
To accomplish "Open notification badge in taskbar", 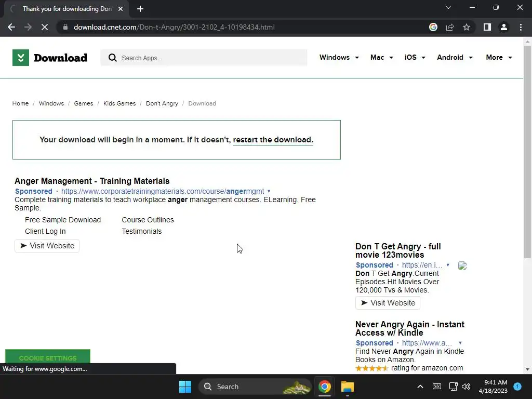I will coord(517,386).
